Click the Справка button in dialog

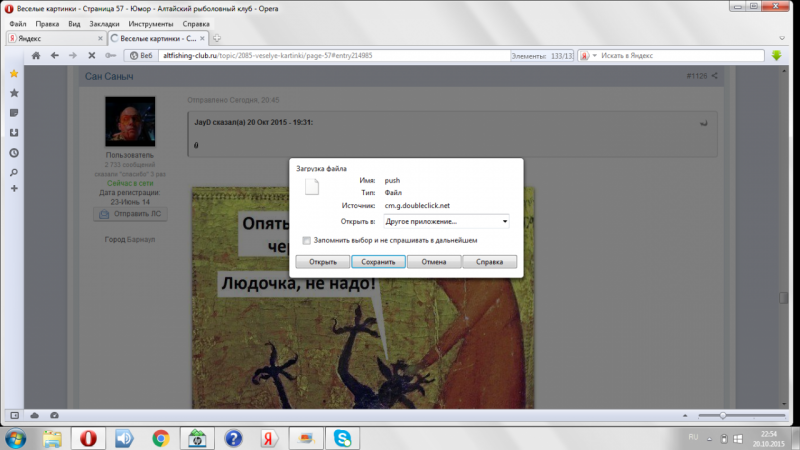tap(489, 262)
